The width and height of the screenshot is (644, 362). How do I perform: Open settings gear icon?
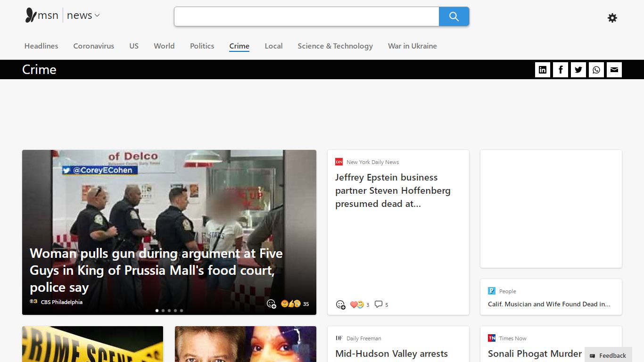612,18
